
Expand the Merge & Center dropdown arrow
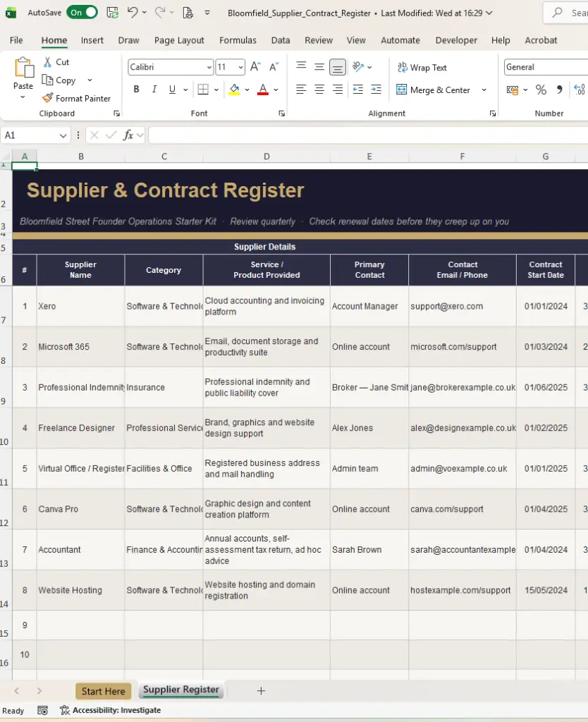click(484, 90)
